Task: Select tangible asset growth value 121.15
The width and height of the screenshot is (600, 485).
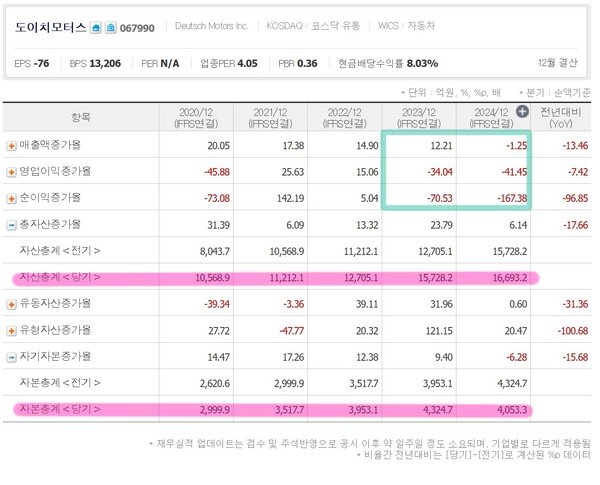Action: [439, 331]
